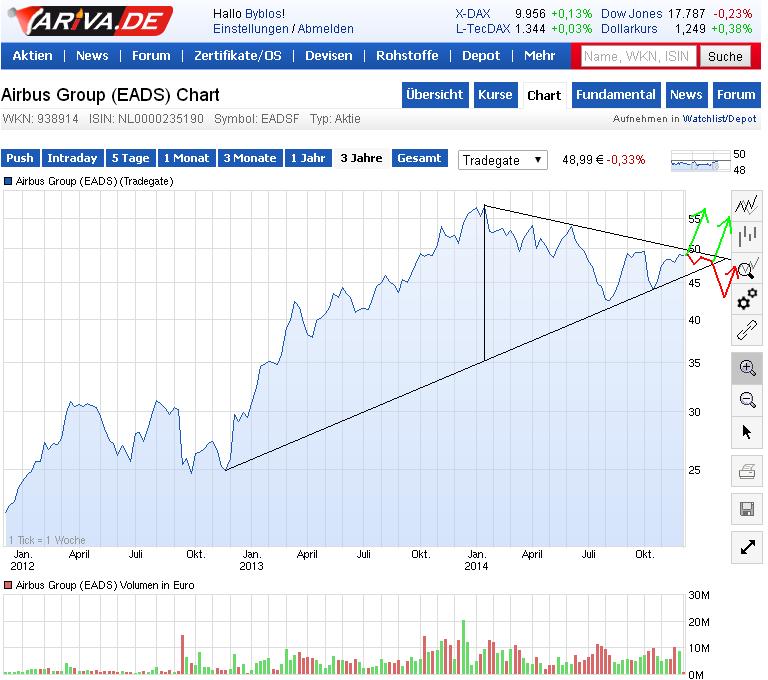This screenshot has height=680, width=768.
Task: Save the chart with floppy disk icon
Action: [x=747, y=509]
